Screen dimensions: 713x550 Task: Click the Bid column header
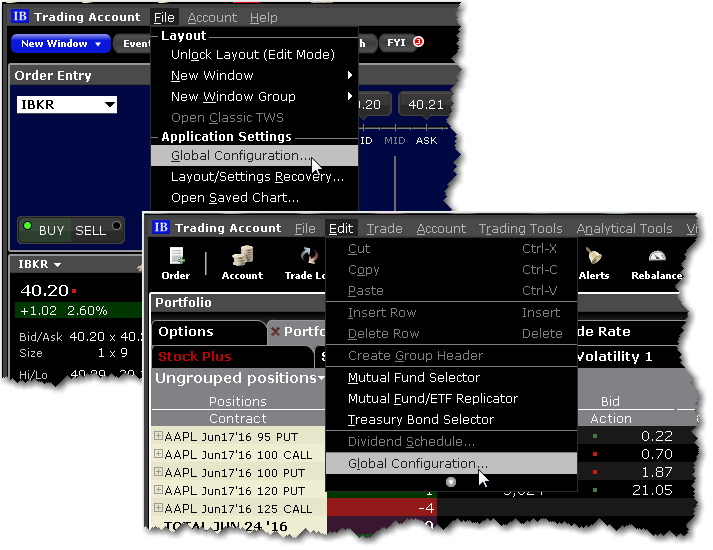pyautogui.click(x=610, y=401)
